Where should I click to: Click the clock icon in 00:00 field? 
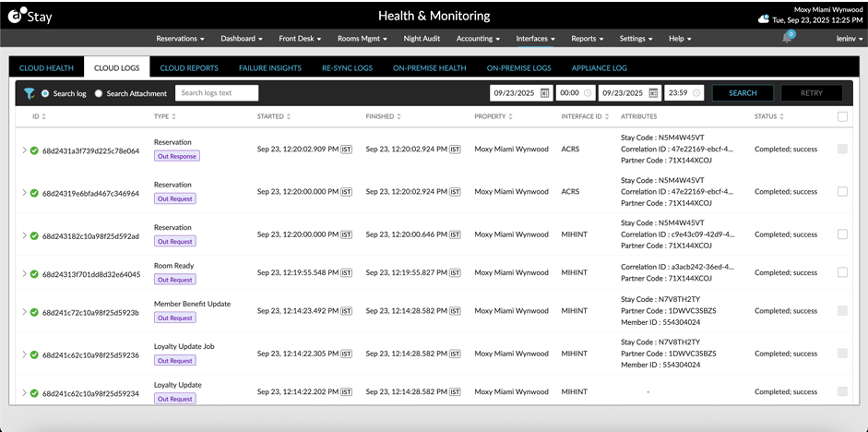point(588,93)
